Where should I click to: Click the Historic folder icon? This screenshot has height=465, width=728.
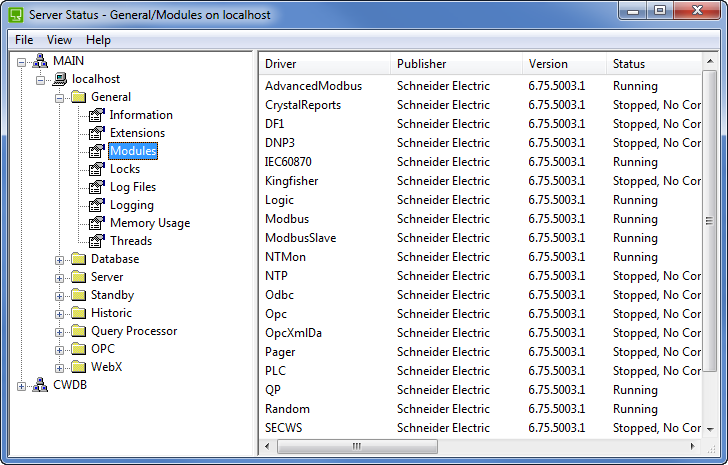point(78,313)
